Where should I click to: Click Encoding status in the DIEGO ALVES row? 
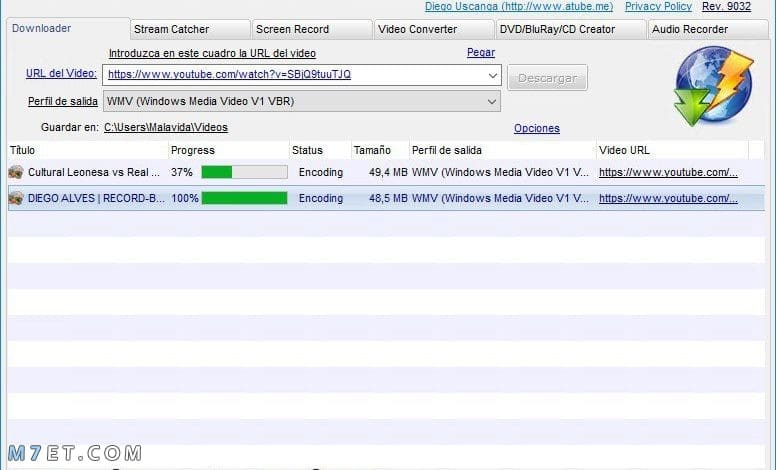click(321, 198)
